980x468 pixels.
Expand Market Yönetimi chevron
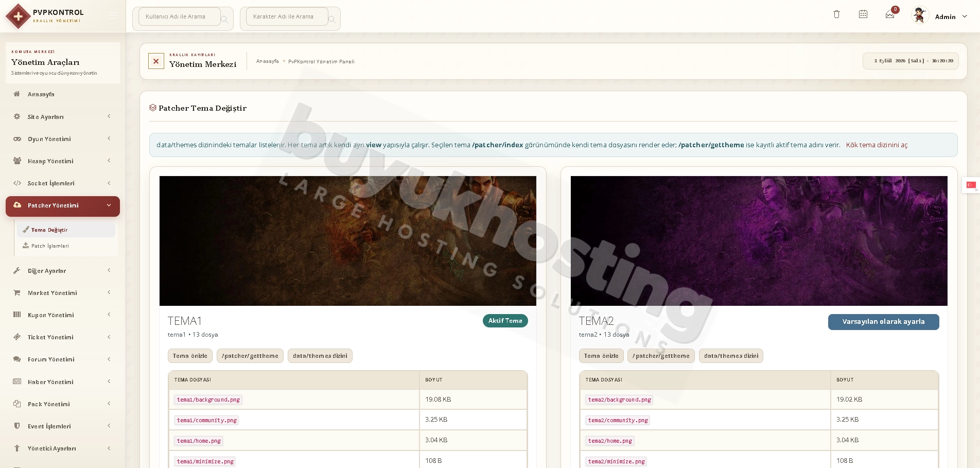click(x=109, y=292)
